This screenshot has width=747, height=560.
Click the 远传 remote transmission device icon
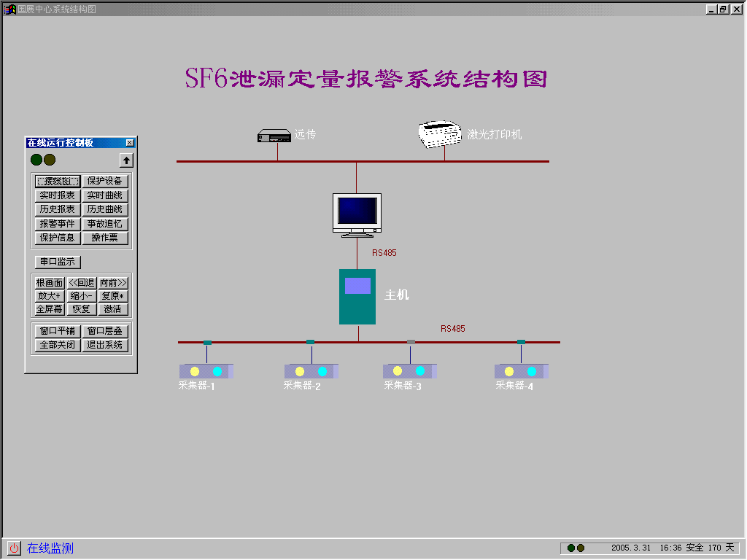click(274, 136)
